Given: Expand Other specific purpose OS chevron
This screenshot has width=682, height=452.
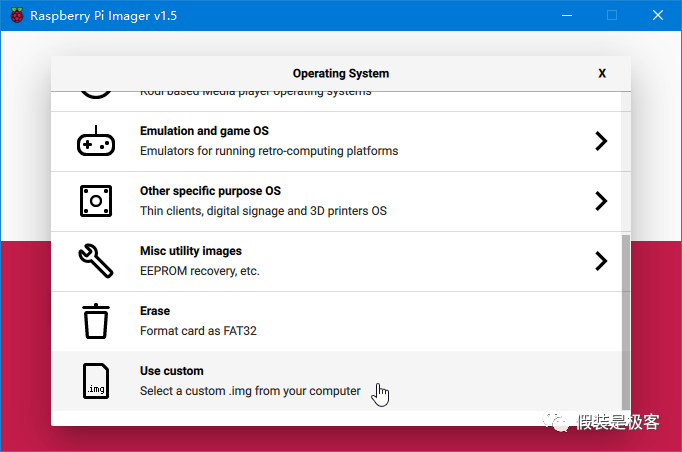Looking at the screenshot, I should pyautogui.click(x=601, y=201).
